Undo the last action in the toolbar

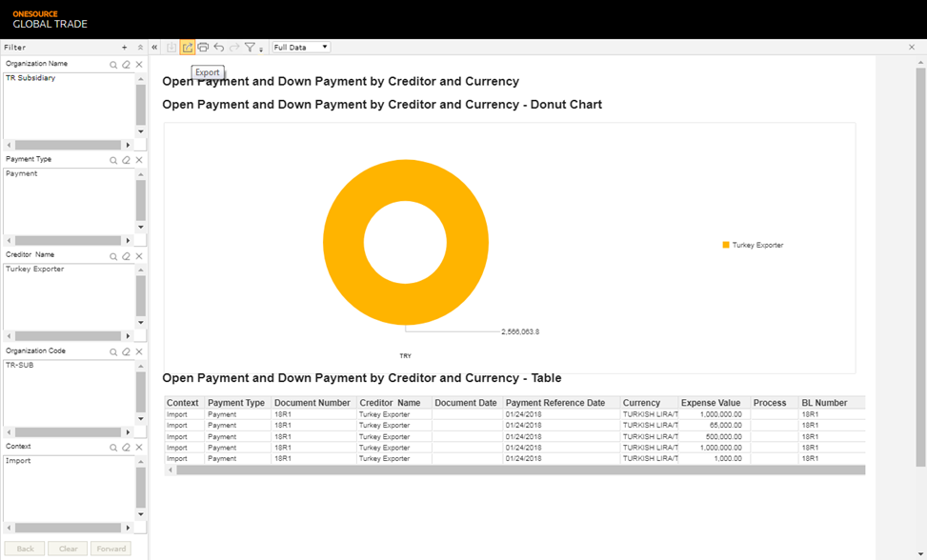(x=219, y=48)
